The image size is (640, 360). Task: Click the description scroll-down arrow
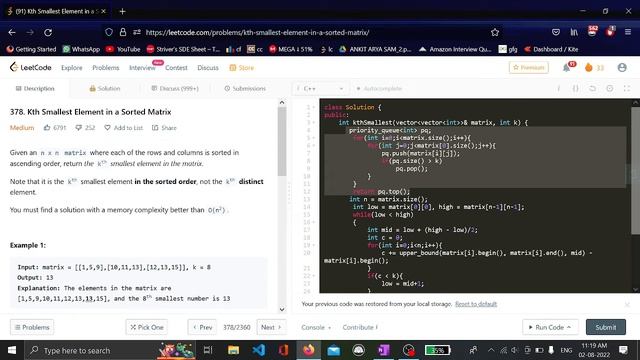tap(282, 309)
